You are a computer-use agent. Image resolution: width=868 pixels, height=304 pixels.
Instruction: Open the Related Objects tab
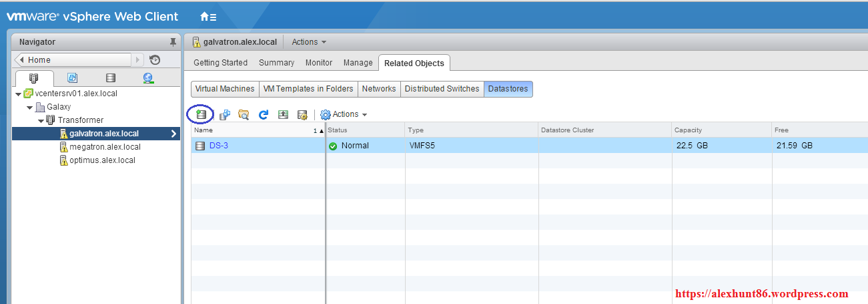414,63
